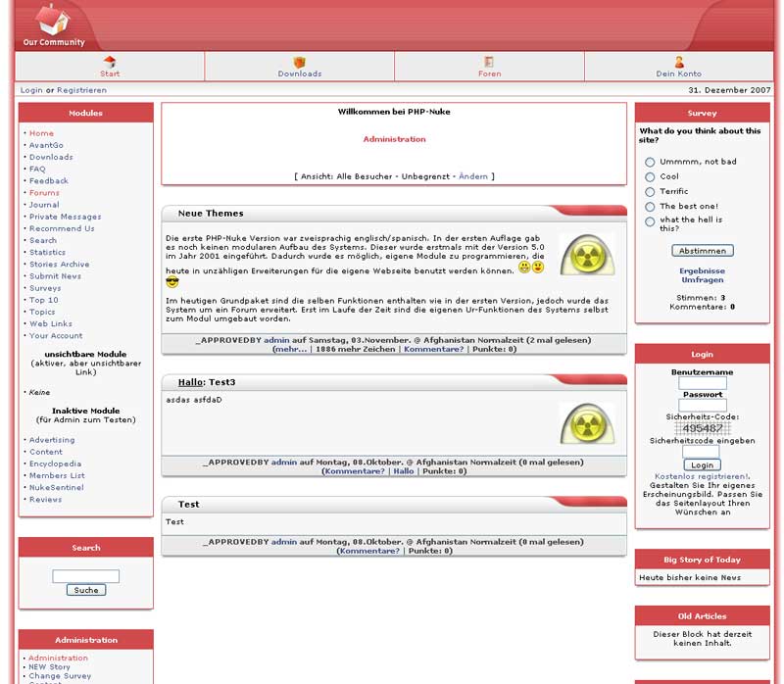Open FAQ module link
Viewport: 784px width, 684px height.
(37, 169)
